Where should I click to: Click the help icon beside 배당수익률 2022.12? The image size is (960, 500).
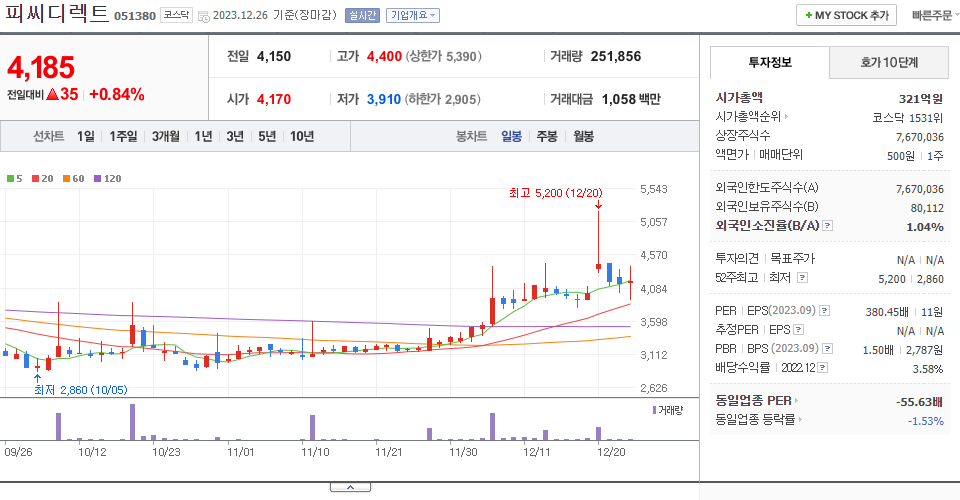823,368
